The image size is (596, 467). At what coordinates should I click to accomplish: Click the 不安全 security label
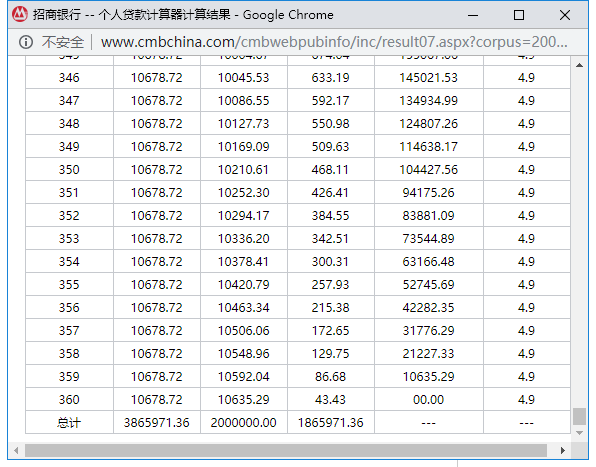62,42
